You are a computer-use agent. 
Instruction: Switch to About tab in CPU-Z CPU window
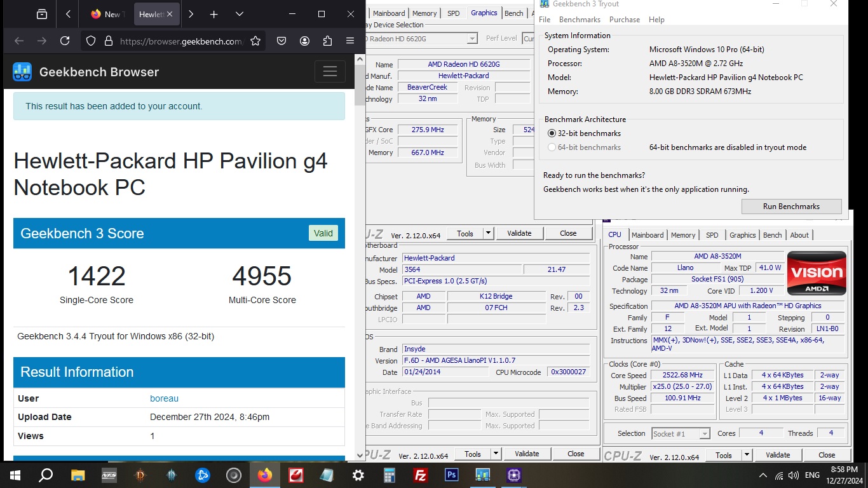point(799,235)
